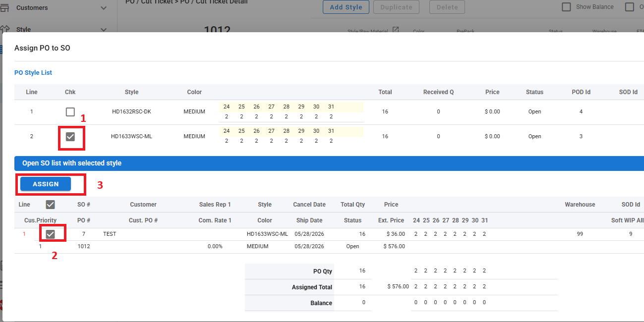
Task: Expand the Style sidebar menu chevron
Action: [104, 30]
